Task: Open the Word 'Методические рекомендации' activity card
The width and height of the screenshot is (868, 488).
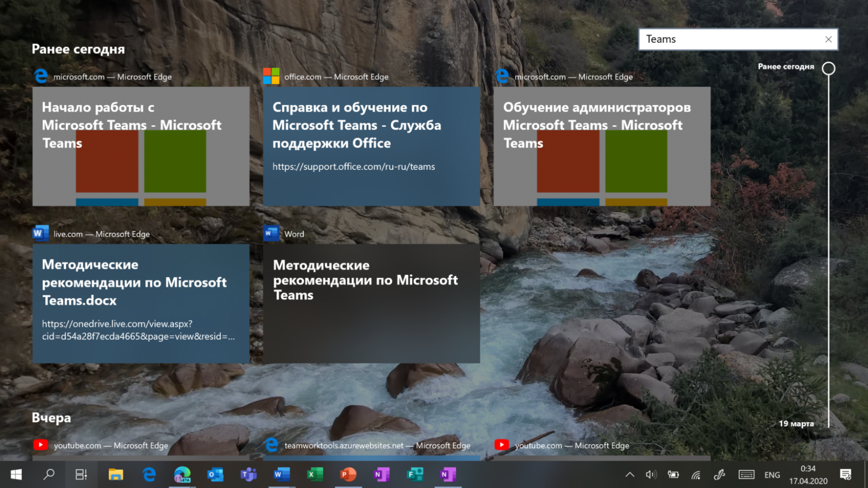Action: pos(371,303)
